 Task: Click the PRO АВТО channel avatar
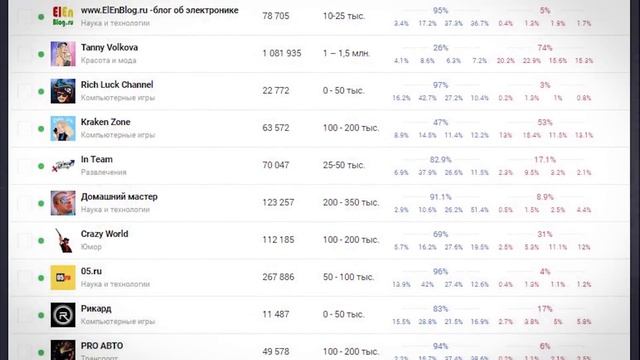(x=63, y=350)
